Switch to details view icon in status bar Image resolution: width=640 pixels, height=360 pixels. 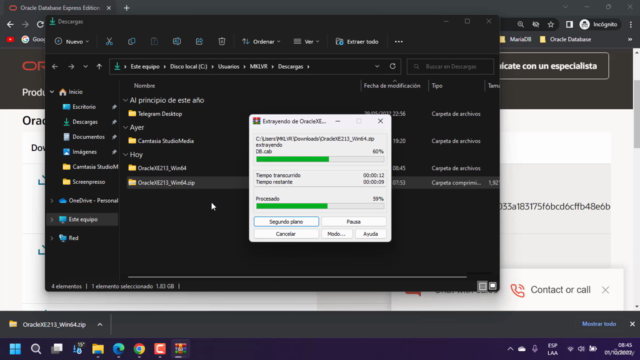482,286
